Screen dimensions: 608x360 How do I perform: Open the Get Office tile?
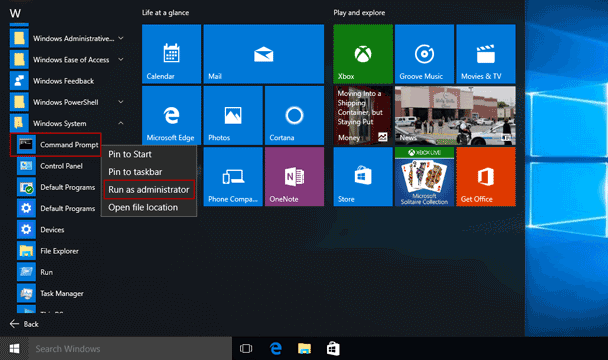pos(486,177)
